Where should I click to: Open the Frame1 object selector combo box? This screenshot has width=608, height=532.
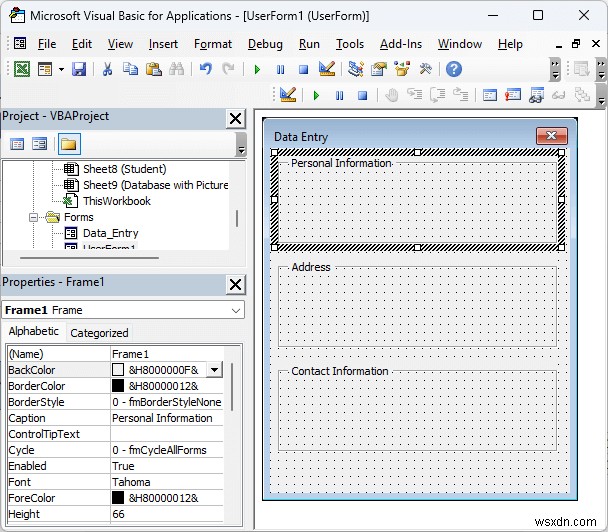pyautogui.click(x=123, y=310)
